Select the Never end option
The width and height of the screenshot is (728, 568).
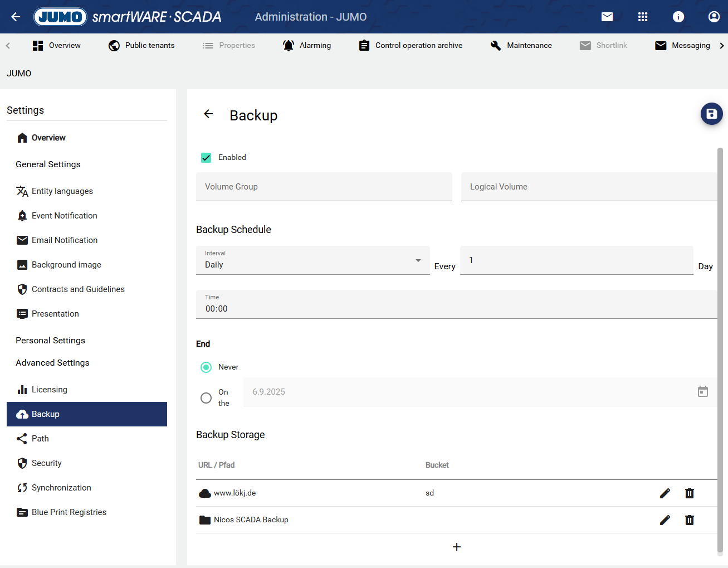pos(206,367)
